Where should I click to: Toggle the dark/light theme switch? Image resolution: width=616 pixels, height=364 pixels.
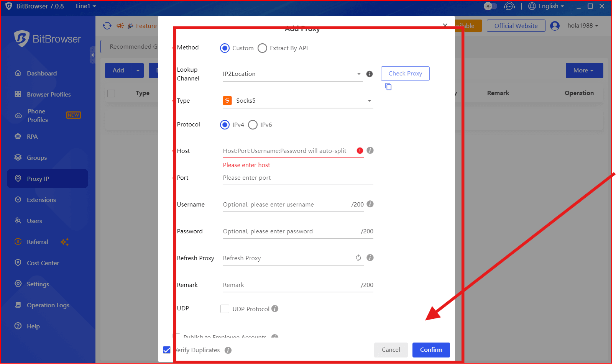[x=490, y=6]
